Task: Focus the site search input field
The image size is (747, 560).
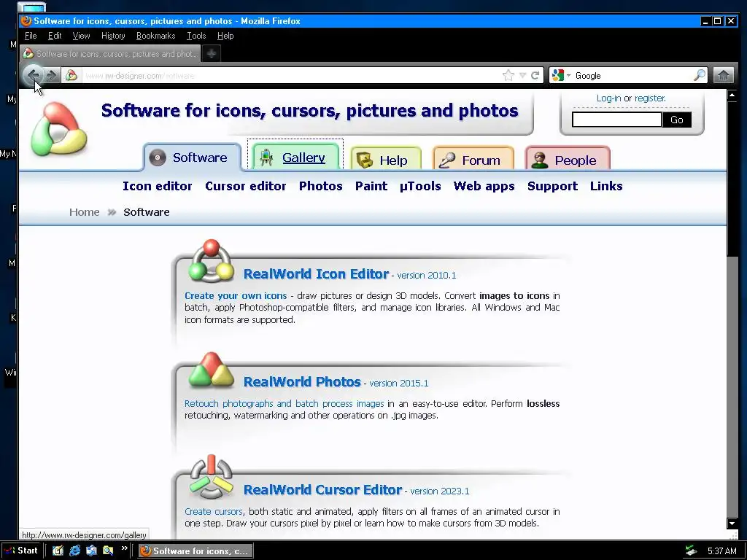Action: 616,120
